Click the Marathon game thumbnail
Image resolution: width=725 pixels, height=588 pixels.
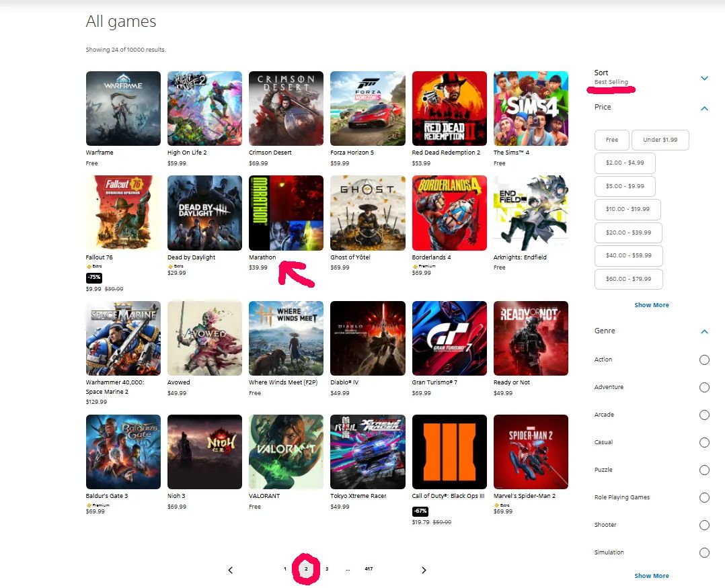pyautogui.click(x=286, y=212)
